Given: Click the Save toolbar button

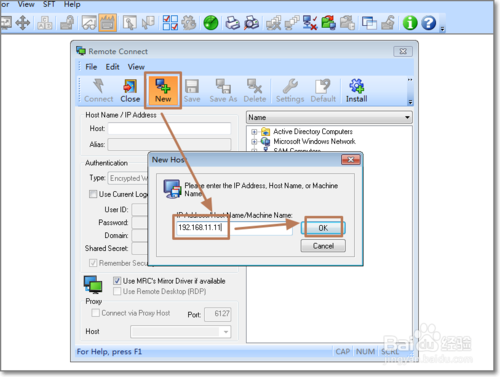Looking at the screenshot, I should [x=192, y=91].
